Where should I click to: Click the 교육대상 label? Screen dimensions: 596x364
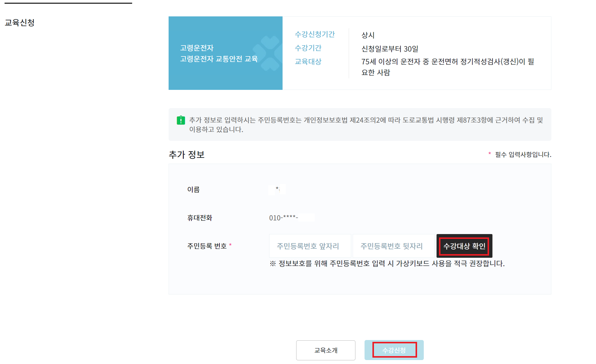click(x=308, y=62)
